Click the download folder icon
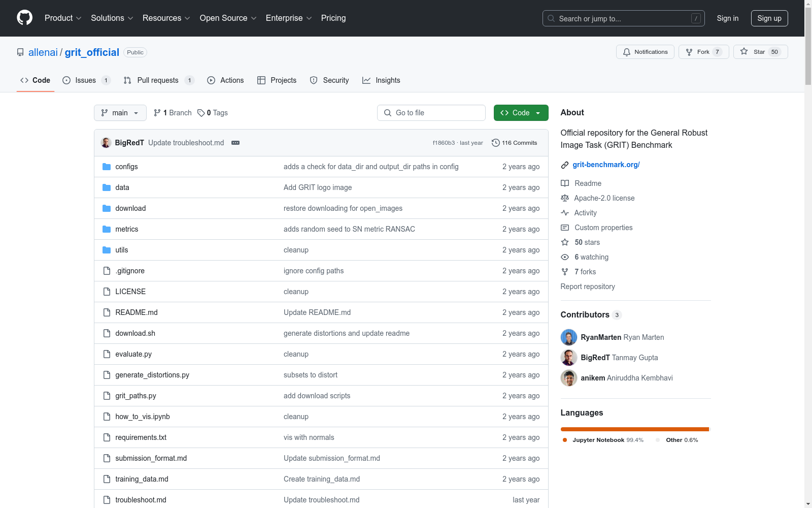The image size is (812, 508). 107,208
